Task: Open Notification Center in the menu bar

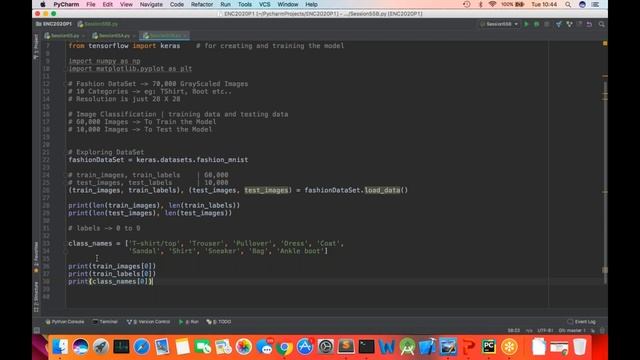Action: pos(596,4)
